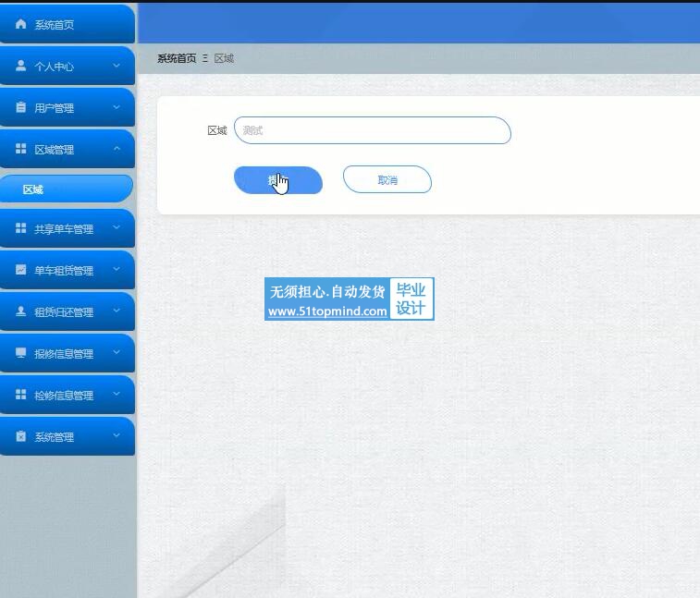Click the monitor icon beside 报修信息管理
The height and width of the screenshot is (598, 700).
click(20, 352)
